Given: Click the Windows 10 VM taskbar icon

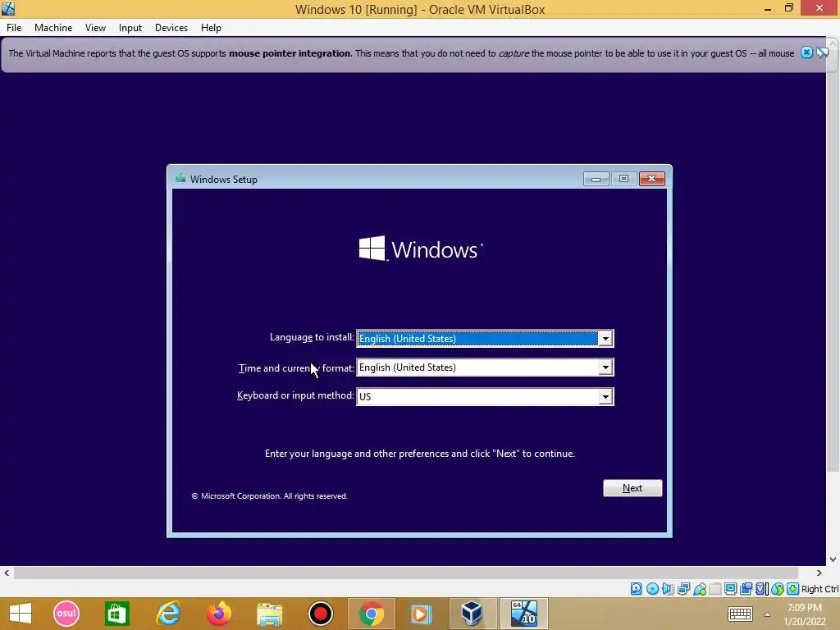Looking at the screenshot, I should pyautogui.click(x=523, y=614).
